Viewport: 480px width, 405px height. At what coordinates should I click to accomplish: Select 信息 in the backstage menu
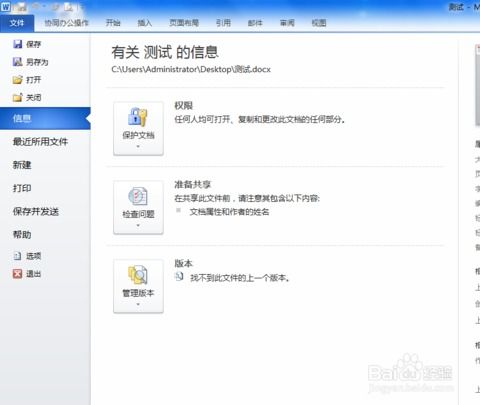coord(45,118)
